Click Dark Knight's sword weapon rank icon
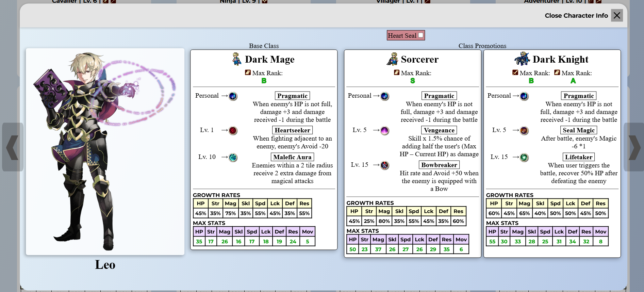The image size is (644, 292). point(515,72)
